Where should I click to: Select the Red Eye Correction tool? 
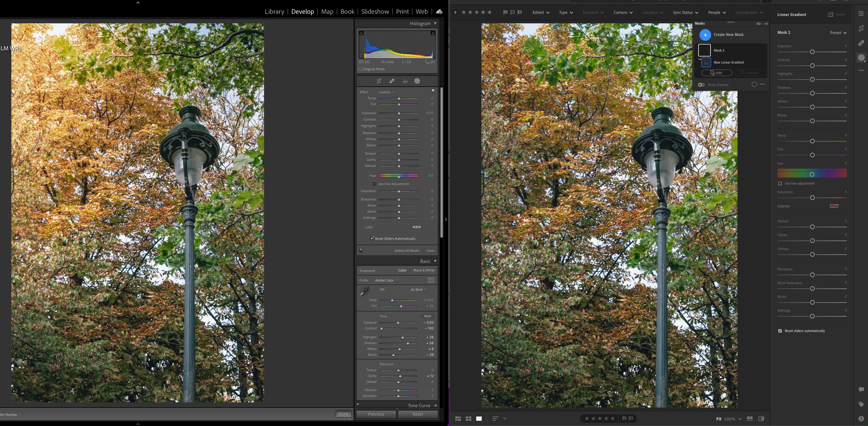pyautogui.click(x=405, y=81)
